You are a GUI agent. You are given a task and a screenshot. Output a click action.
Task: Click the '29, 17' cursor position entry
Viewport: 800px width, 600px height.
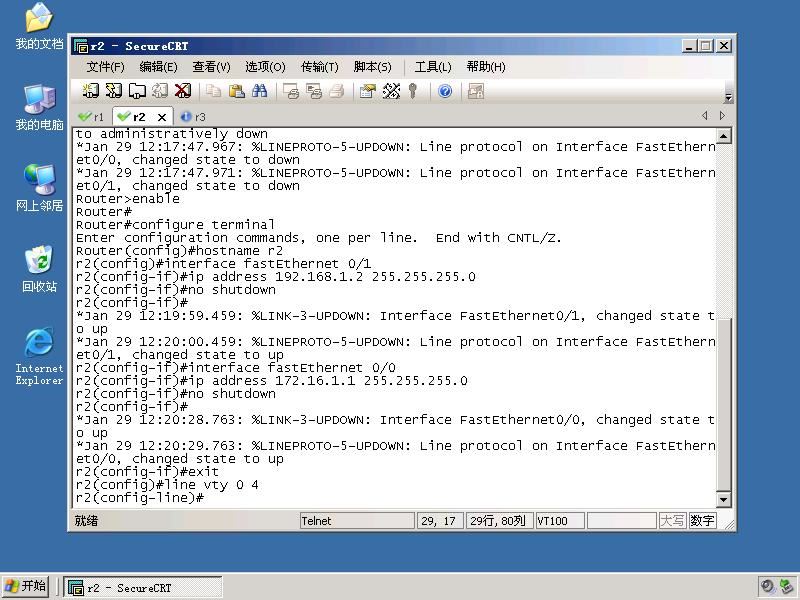click(x=440, y=521)
